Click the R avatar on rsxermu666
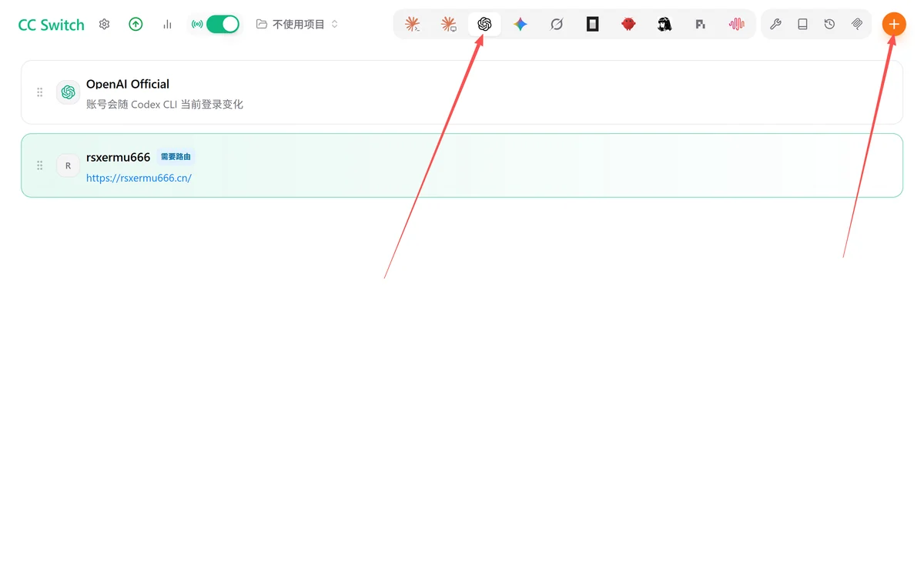This screenshot has height=581, width=924. 68,165
